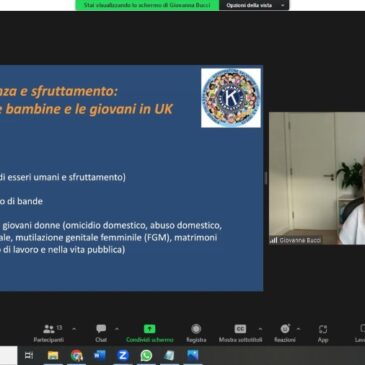Switch to Microsoft Word in the taskbar
This screenshot has width=365, height=365.
100,356
